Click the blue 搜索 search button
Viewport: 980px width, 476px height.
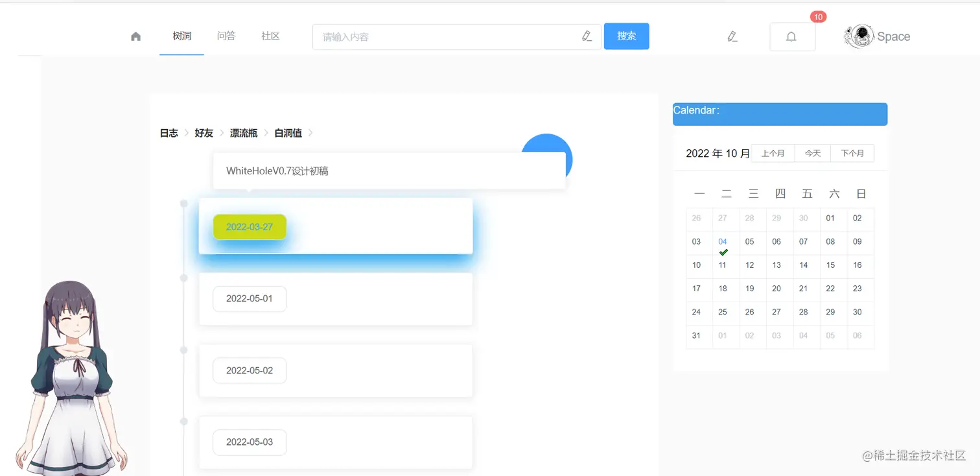(x=626, y=36)
